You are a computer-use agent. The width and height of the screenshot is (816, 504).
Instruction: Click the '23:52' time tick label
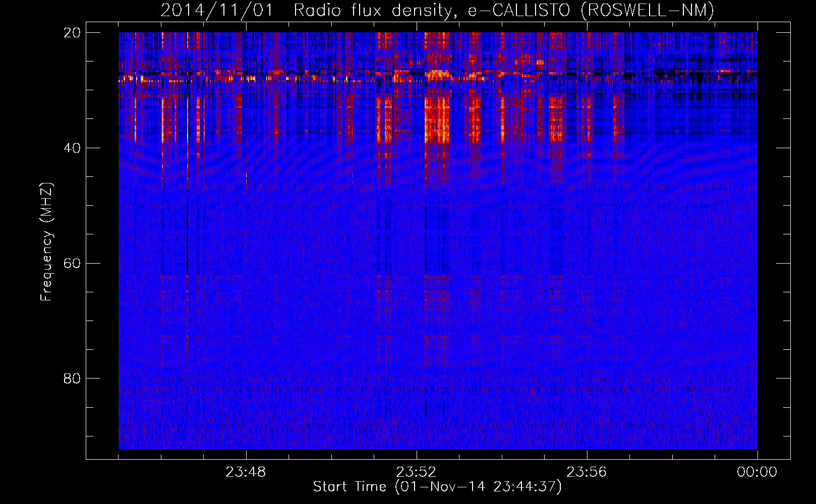416,472
